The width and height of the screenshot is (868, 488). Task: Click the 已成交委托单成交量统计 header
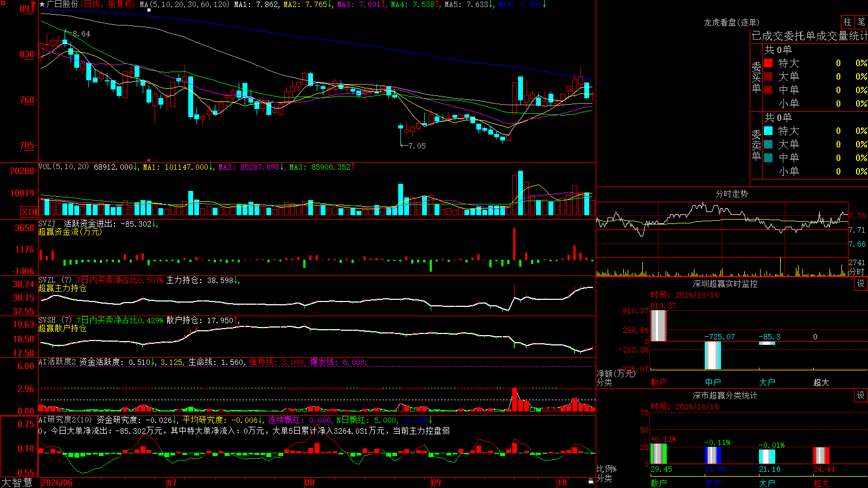click(x=809, y=36)
